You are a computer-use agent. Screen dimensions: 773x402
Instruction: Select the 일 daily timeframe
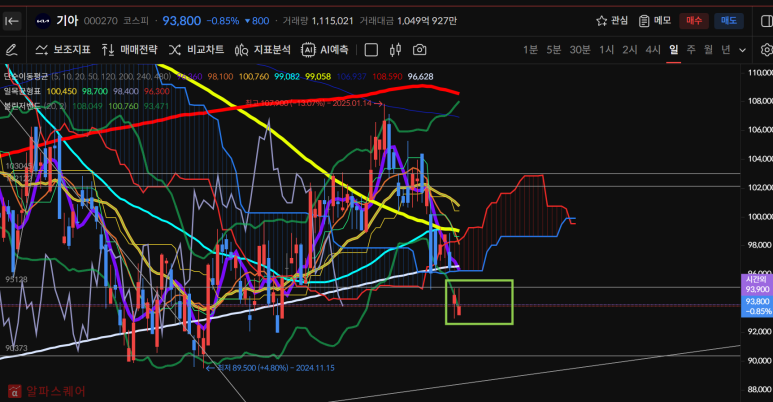(673, 50)
